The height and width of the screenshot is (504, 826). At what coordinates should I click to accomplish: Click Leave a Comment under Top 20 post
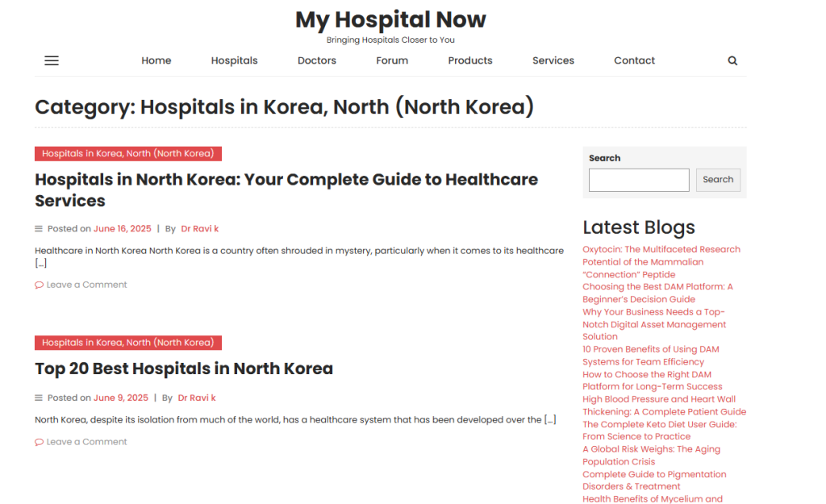[x=86, y=442]
